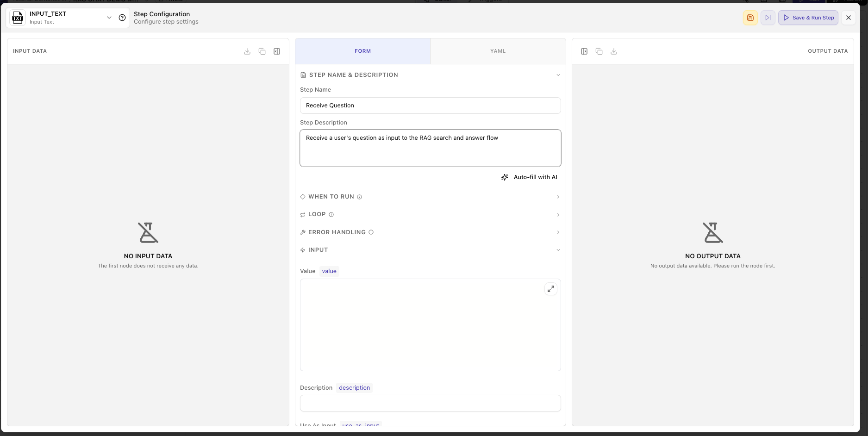This screenshot has width=868, height=436.
Task: Expand the LOOP section
Action: coord(558,215)
